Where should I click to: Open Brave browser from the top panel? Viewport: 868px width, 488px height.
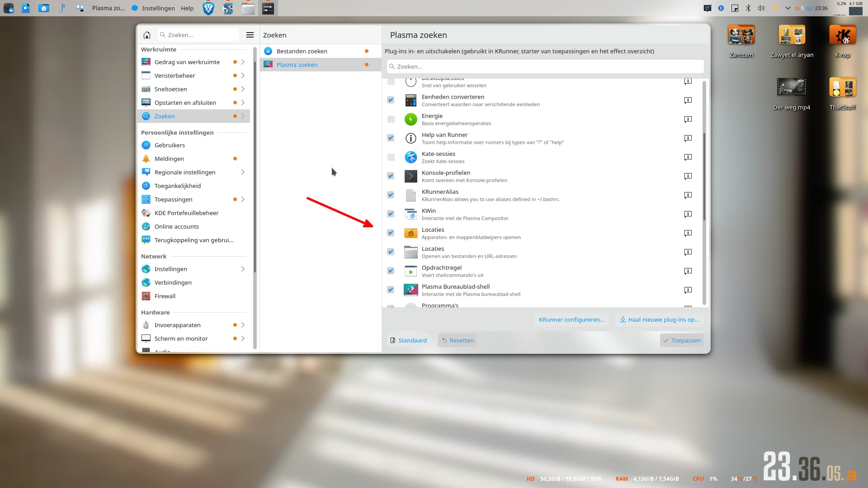point(208,8)
